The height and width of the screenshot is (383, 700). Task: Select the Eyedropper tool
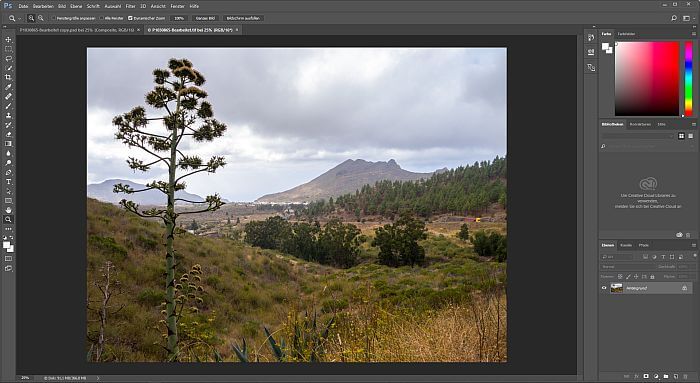point(8,87)
